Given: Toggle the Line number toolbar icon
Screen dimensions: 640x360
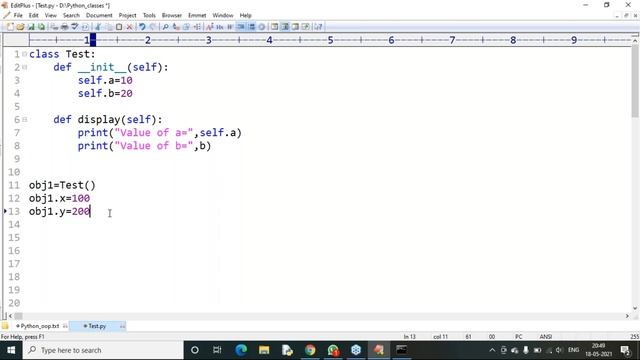Looking at the screenshot, I should coord(251,27).
